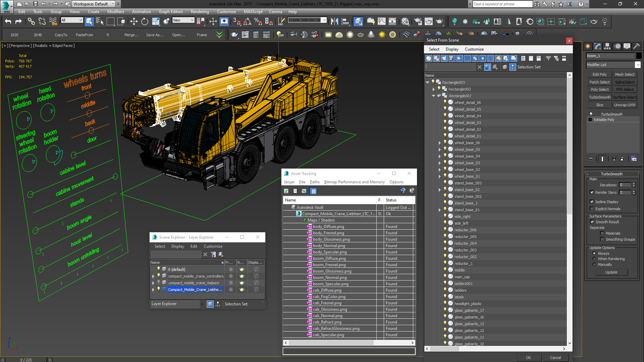
Task: Toggle Display Lights filter in Select From Scene
Action: 444,58
